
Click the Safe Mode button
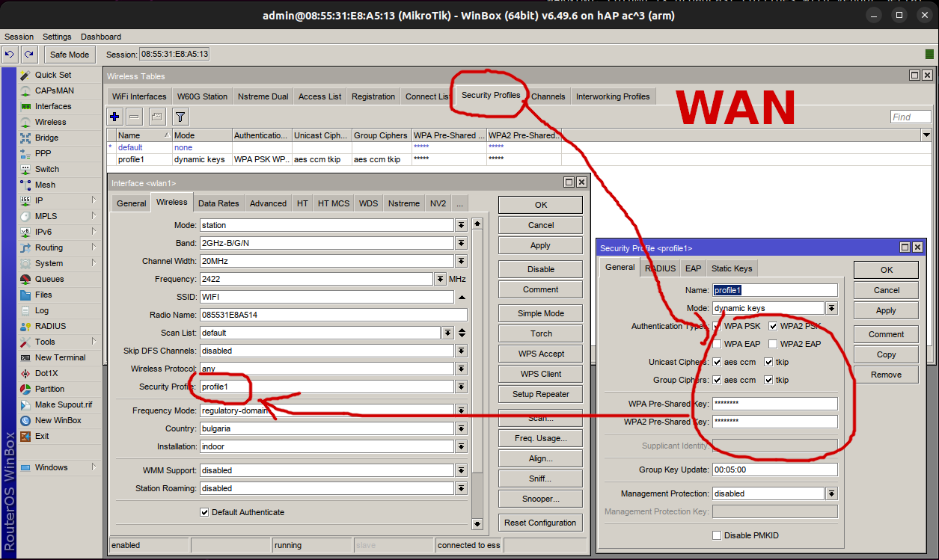coord(70,55)
